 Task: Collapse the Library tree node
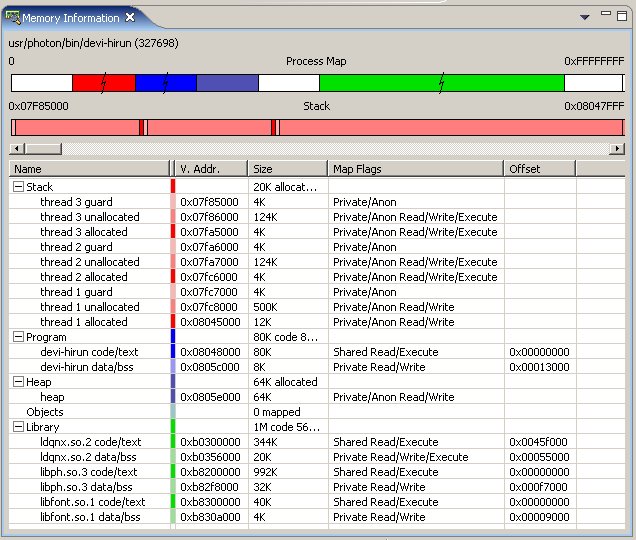[18, 427]
